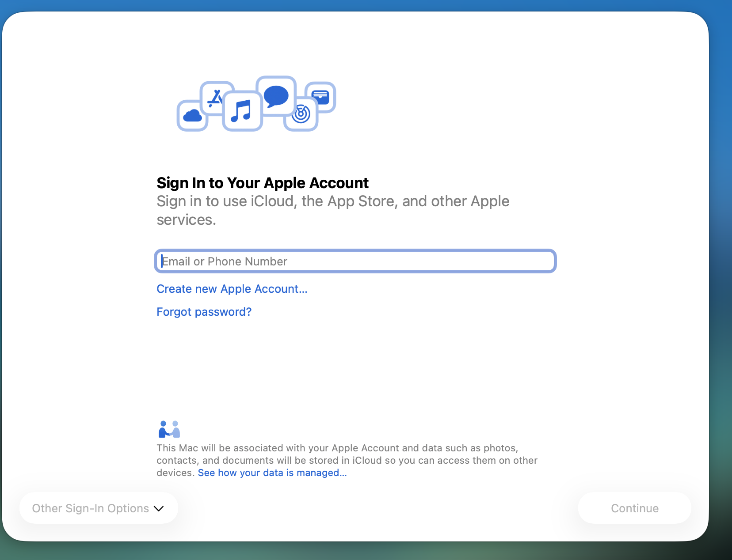
Task: Click the Forgot password? link
Action: click(x=204, y=312)
